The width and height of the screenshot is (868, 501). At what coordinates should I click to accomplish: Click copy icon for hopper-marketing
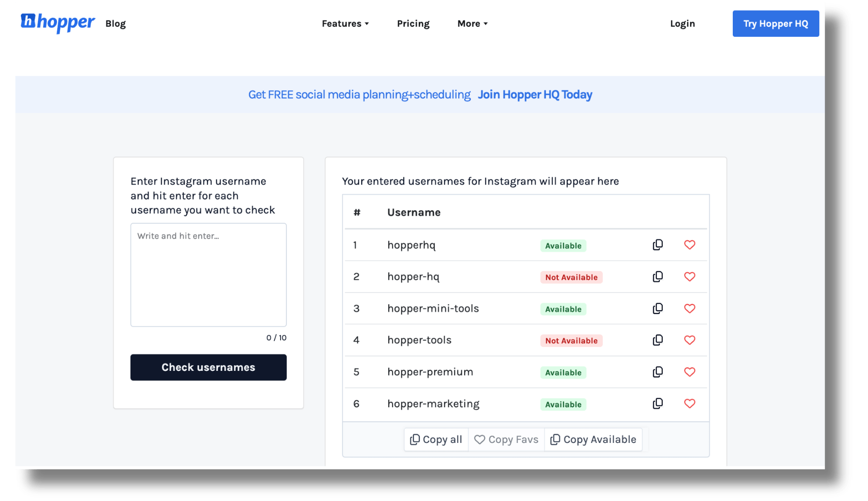657,404
